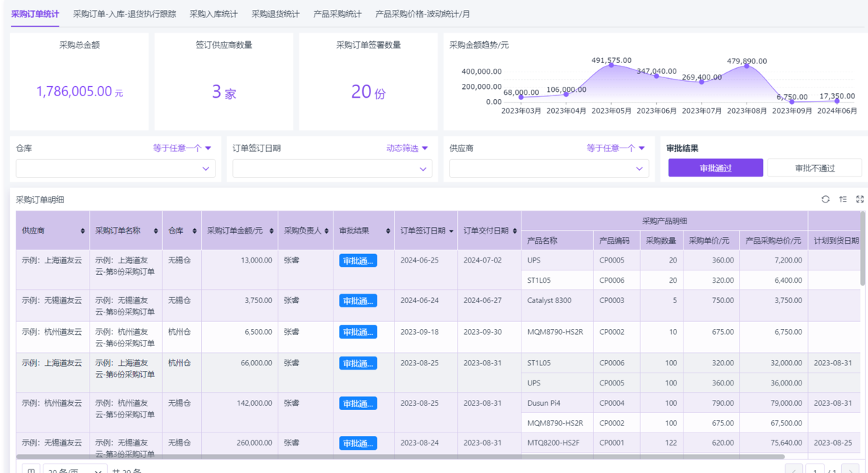The width and height of the screenshot is (868, 473).
Task: Click the 3,750.00 order amount cell
Action: pos(239,306)
